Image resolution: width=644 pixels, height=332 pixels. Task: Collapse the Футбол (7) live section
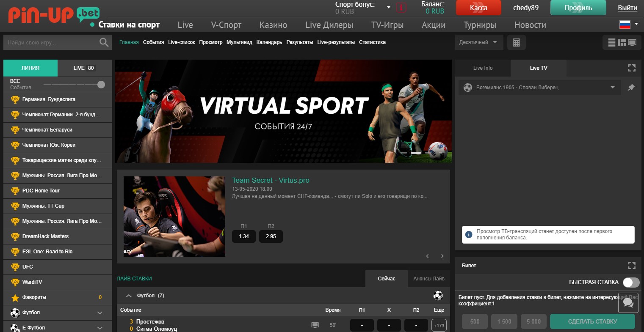[129, 296]
